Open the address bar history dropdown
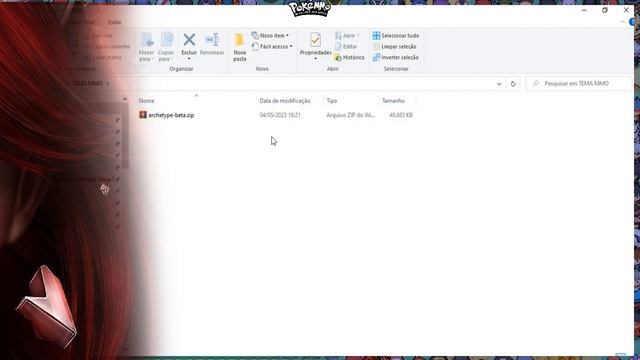 click(499, 84)
